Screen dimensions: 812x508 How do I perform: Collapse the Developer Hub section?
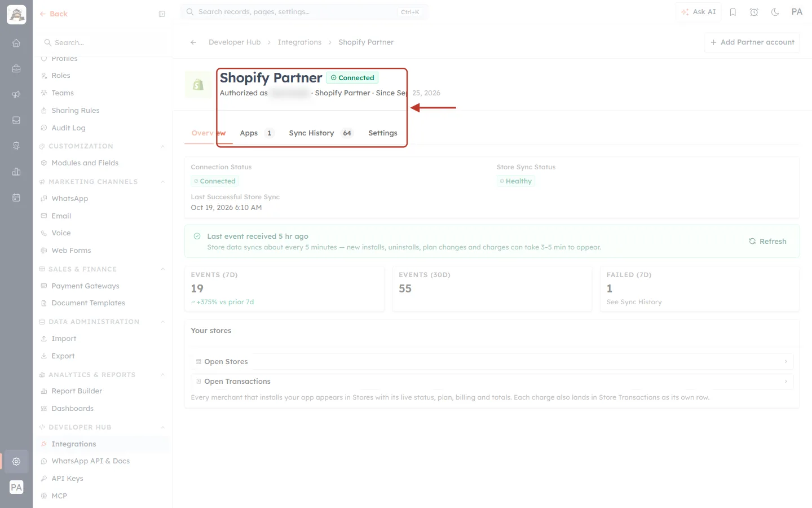click(162, 427)
